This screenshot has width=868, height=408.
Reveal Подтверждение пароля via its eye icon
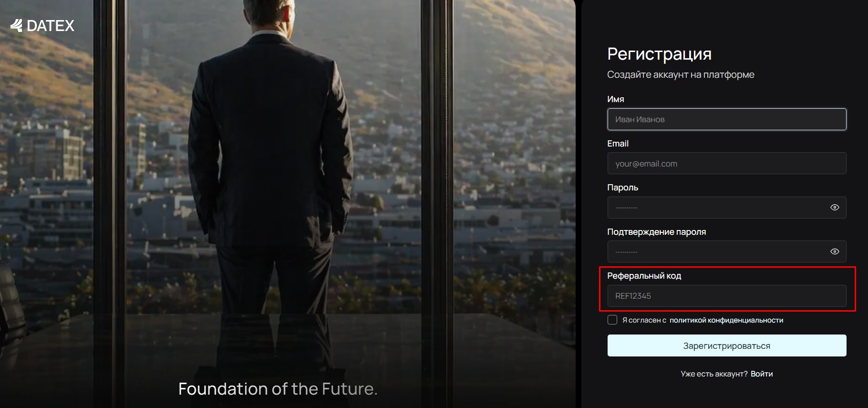(x=835, y=251)
